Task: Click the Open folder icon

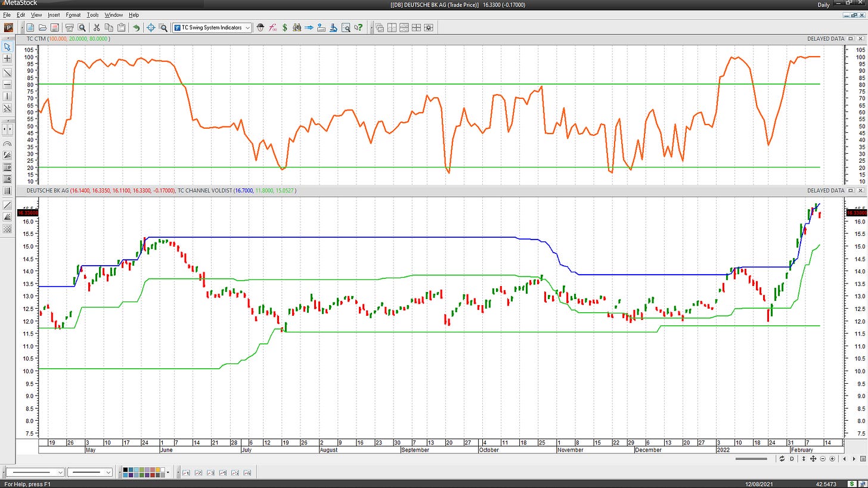Action: click(42, 27)
